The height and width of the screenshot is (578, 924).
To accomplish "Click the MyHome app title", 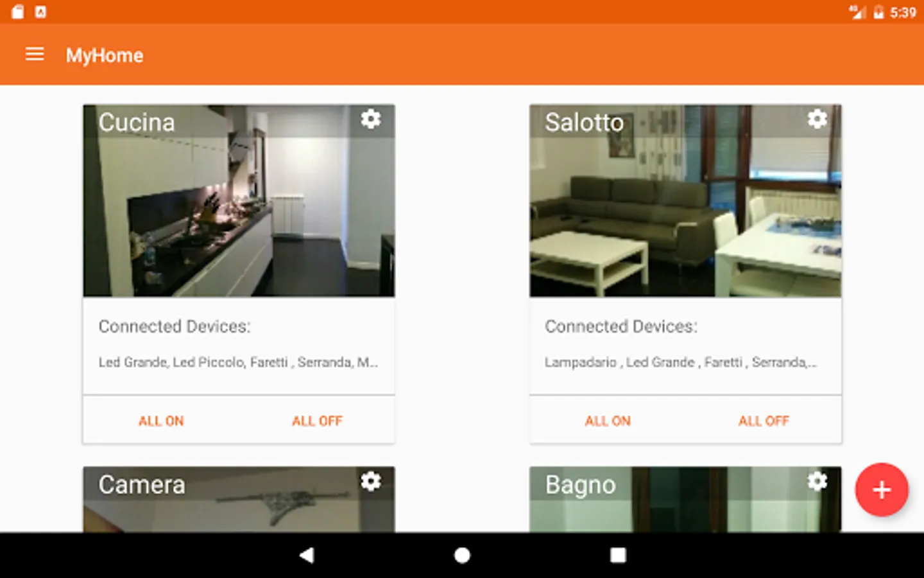I will [x=105, y=55].
